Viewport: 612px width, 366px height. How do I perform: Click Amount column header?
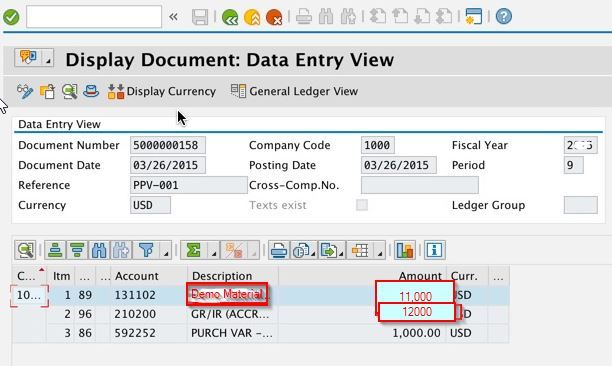pos(363,276)
